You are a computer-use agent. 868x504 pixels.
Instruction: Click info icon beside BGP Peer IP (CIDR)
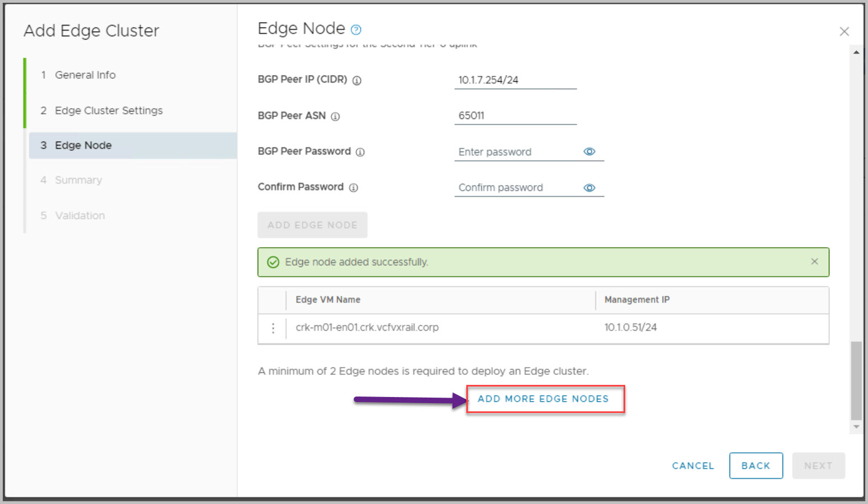click(357, 81)
